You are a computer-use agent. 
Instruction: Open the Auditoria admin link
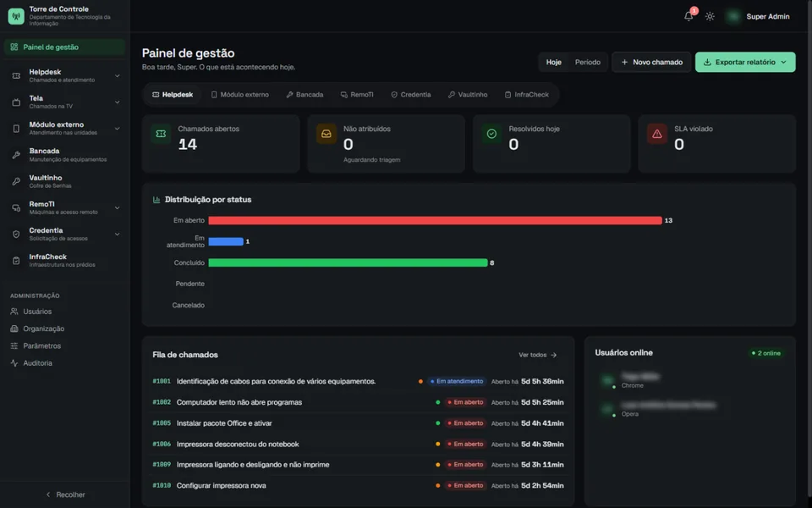click(x=37, y=363)
